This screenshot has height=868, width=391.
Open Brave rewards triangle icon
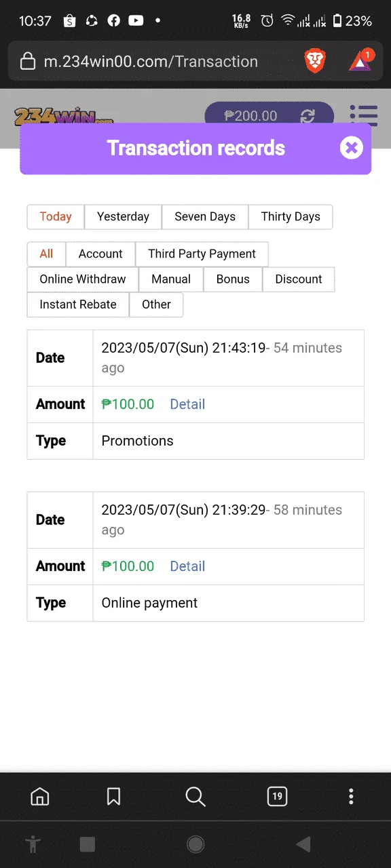pos(360,61)
